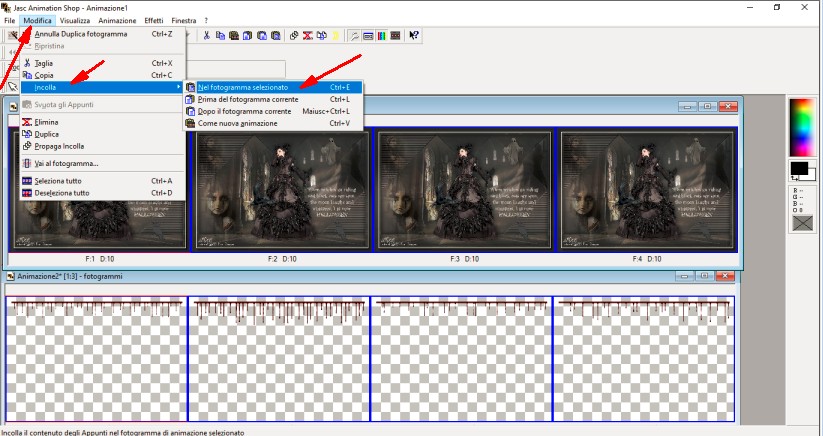Click the red X Delete frames toolbar icon
823x436 pixels.
308,35
